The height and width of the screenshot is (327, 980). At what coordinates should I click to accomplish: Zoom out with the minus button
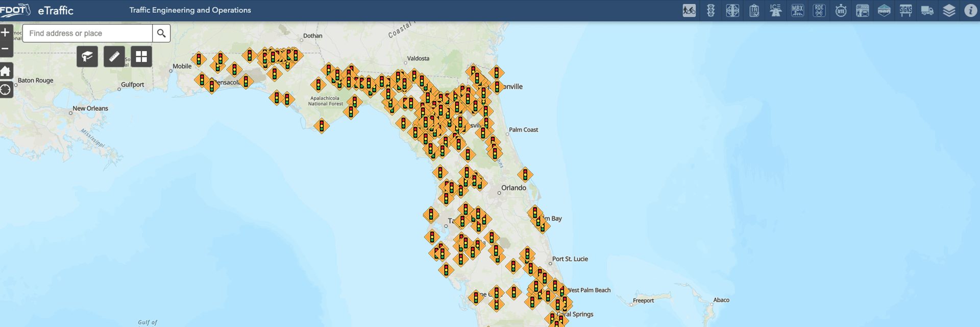(x=6, y=49)
